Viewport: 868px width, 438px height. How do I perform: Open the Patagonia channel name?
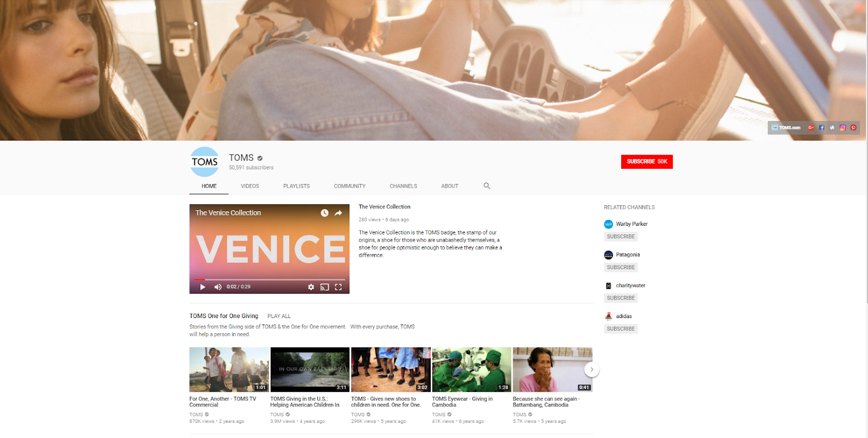point(628,255)
